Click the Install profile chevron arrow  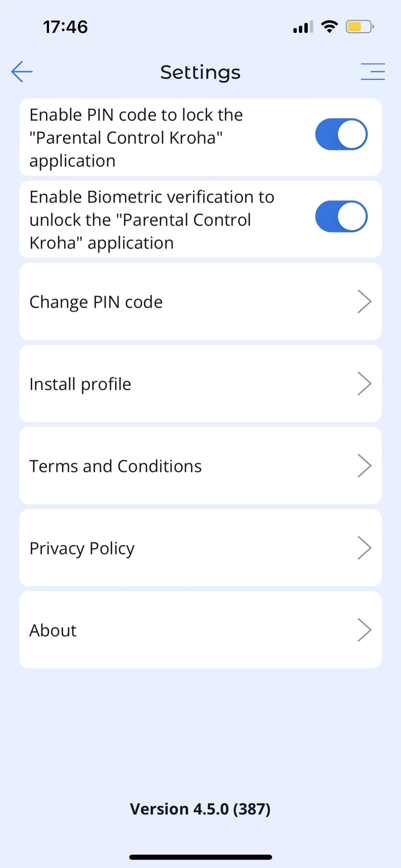tap(364, 384)
